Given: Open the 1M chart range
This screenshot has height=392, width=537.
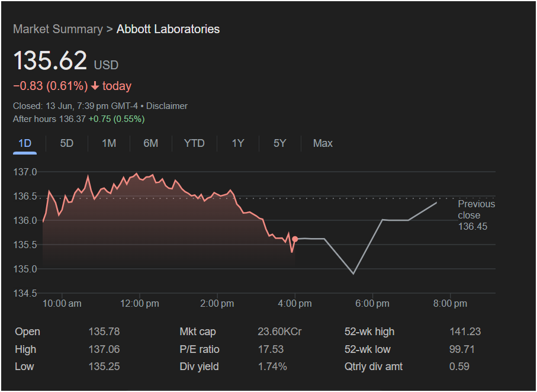Looking at the screenshot, I should point(109,143).
